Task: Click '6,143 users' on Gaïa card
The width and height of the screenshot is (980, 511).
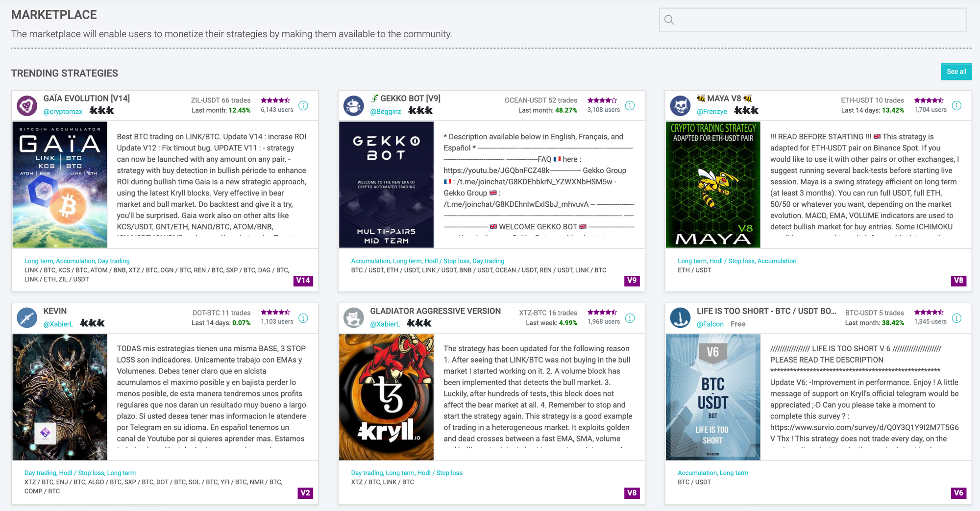Action: pyautogui.click(x=277, y=110)
